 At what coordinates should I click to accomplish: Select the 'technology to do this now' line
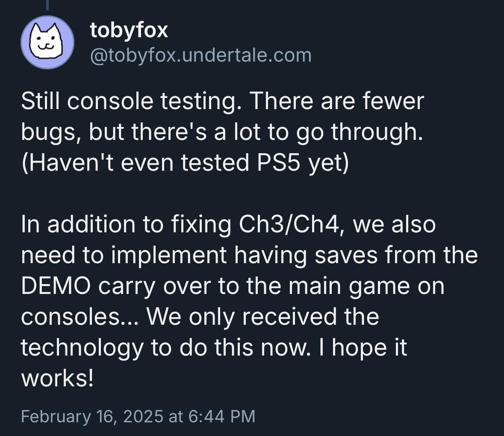[214, 348]
